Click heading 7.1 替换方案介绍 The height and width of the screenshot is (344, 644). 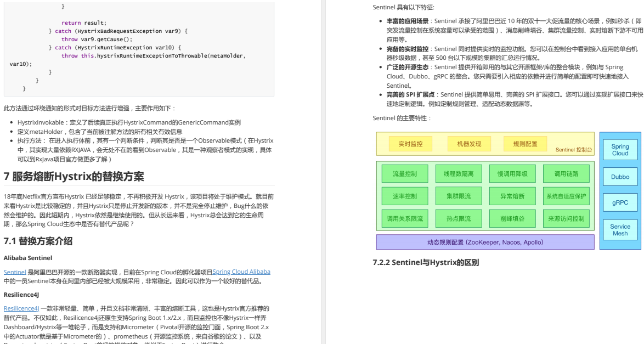[38, 241]
